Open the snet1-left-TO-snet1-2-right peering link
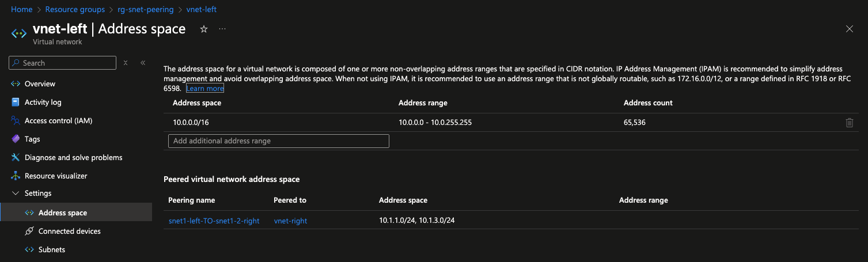The height and width of the screenshot is (262, 868). [x=214, y=221]
